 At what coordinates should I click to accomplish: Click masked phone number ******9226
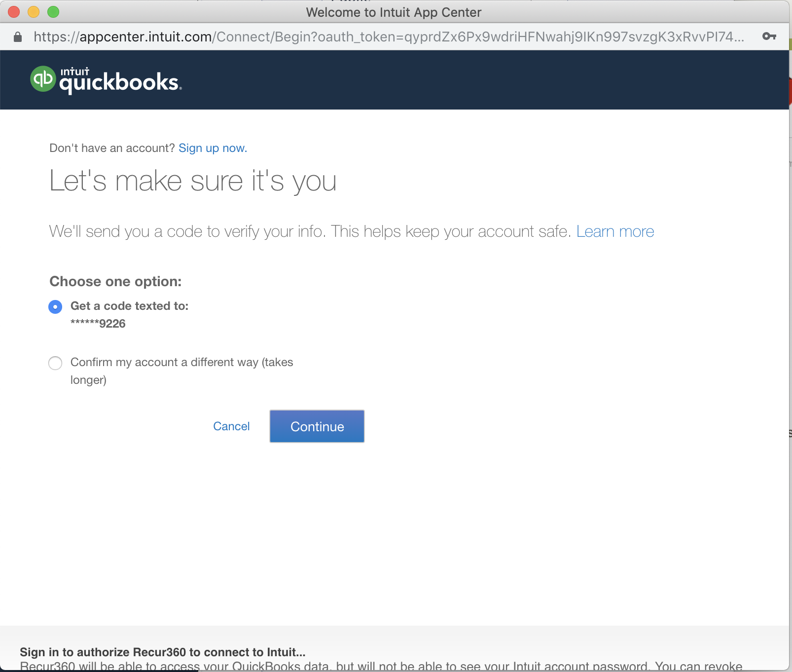tap(98, 324)
